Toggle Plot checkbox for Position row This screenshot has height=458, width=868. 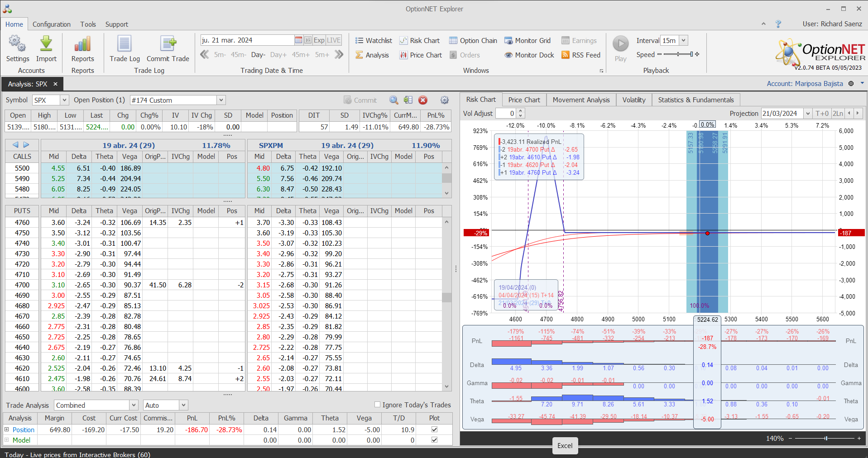(x=434, y=429)
